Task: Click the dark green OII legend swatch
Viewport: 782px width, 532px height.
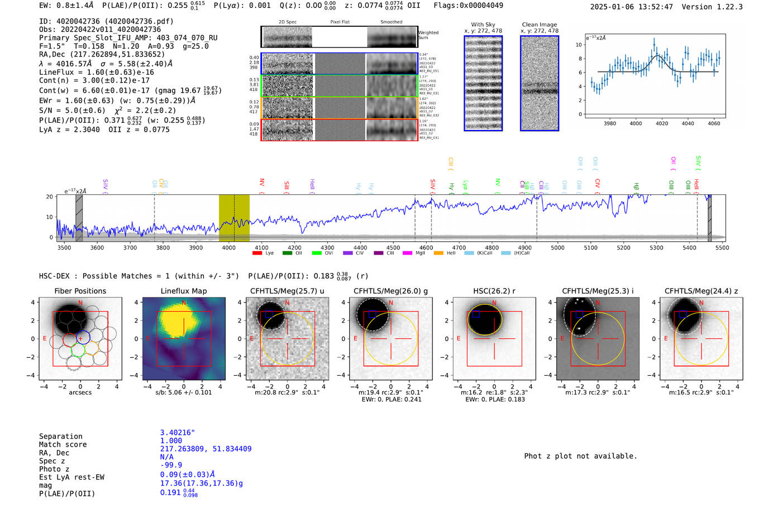Action: pyautogui.click(x=287, y=253)
